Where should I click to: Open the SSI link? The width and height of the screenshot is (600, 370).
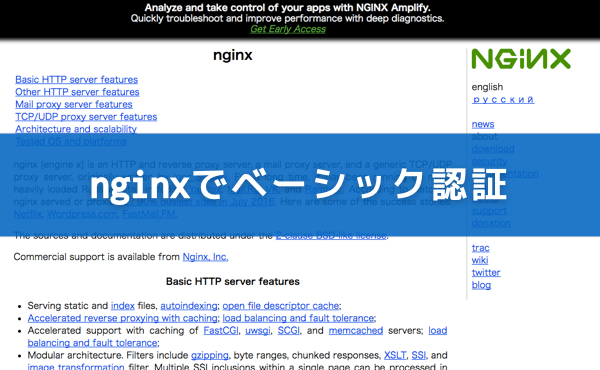[x=419, y=355]
